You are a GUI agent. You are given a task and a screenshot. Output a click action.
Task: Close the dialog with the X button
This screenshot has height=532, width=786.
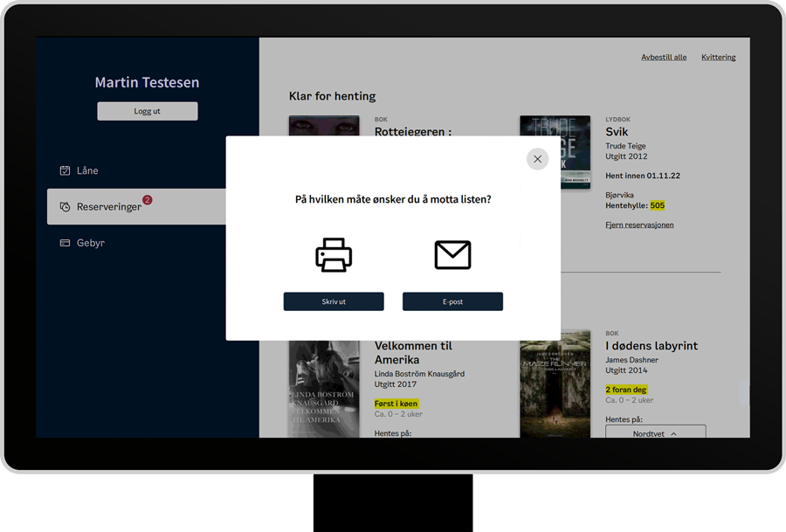[537, 159]
